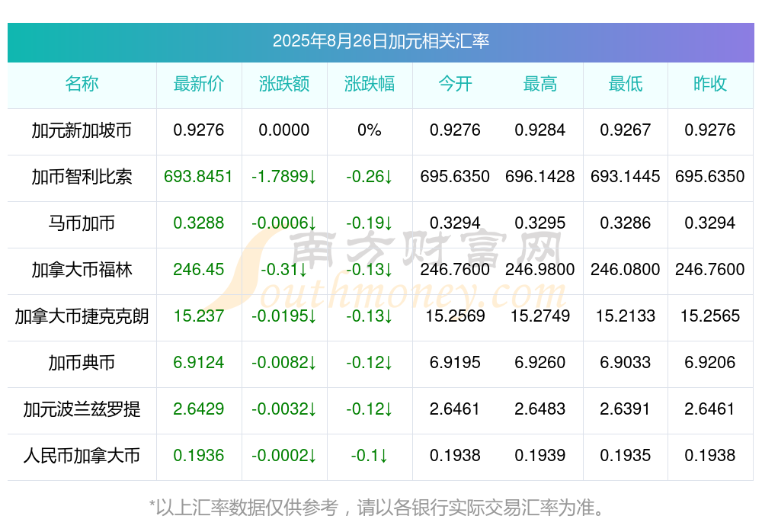
Task: Click the 最高 column header
Action: (x=540, y=84)
